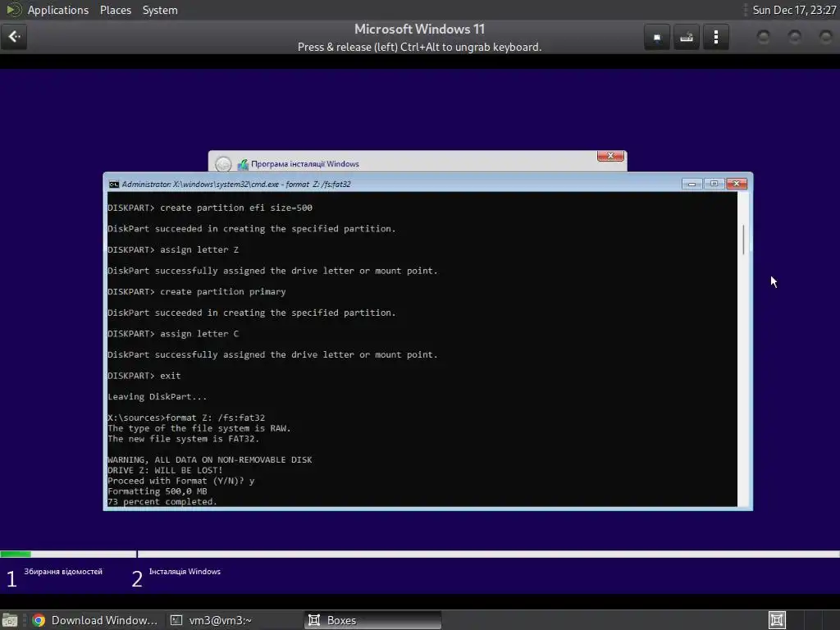Click 'The new file system is FAT32.' line
Image resolution: width=840 pixels, height=630 pixels.
click(183, 439)
